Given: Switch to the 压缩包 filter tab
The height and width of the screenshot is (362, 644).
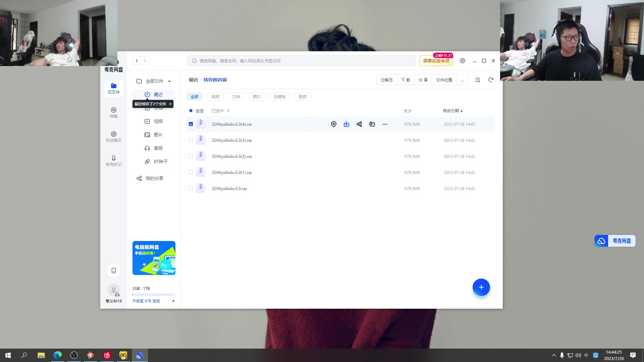Looking at the screenshot, I should click(279, 97).
